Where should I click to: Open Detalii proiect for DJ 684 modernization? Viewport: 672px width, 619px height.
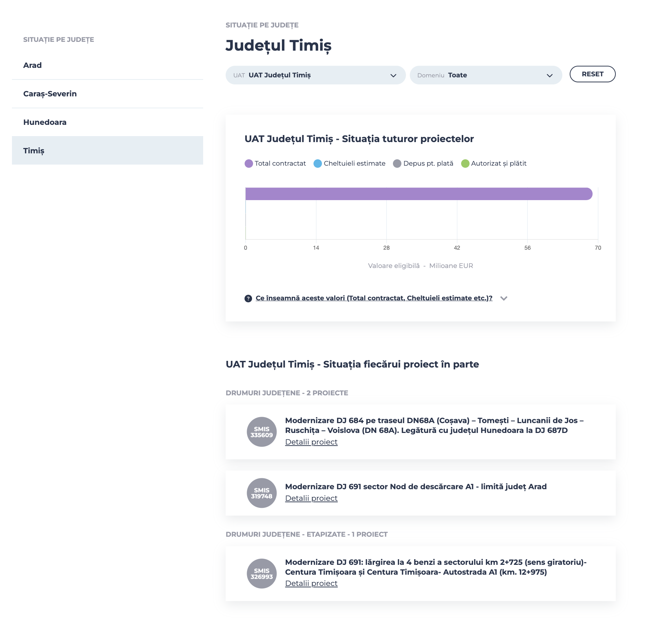(311, 442)
